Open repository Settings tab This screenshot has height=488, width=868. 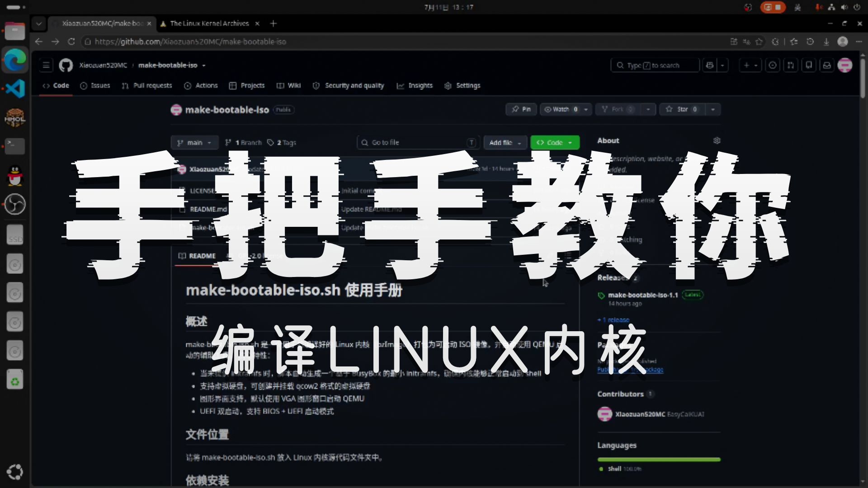coord(462,85)
